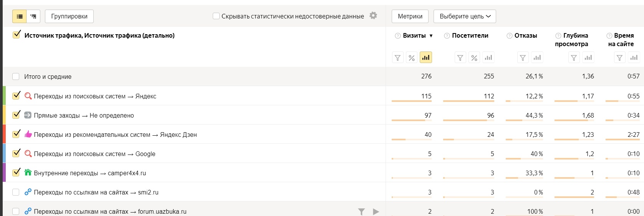Viewport: 644px width, 216px height.
Task: Open the Метрики menu
Action: (x=410, y=17)
